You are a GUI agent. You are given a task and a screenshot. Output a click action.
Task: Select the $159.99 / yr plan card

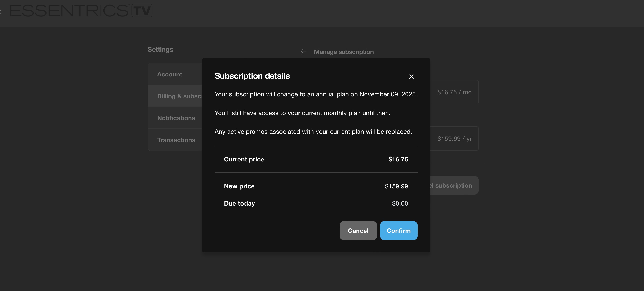pos(454,139)
